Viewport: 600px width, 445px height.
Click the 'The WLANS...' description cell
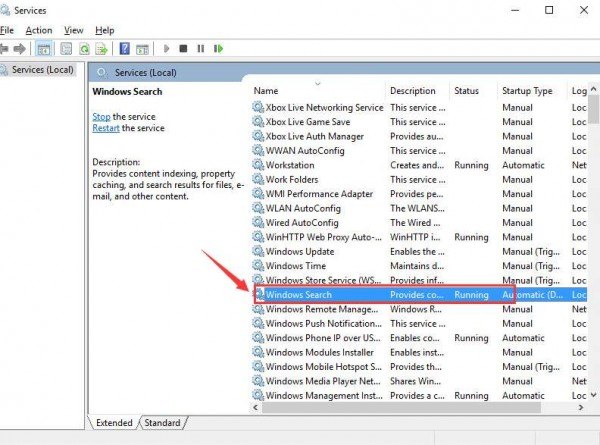point(417,208)
